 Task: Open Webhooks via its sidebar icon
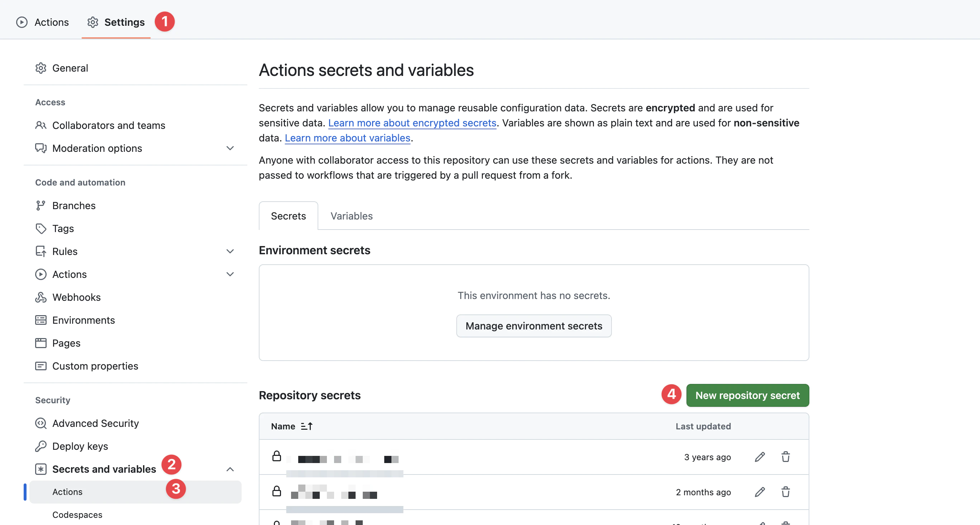41,297
